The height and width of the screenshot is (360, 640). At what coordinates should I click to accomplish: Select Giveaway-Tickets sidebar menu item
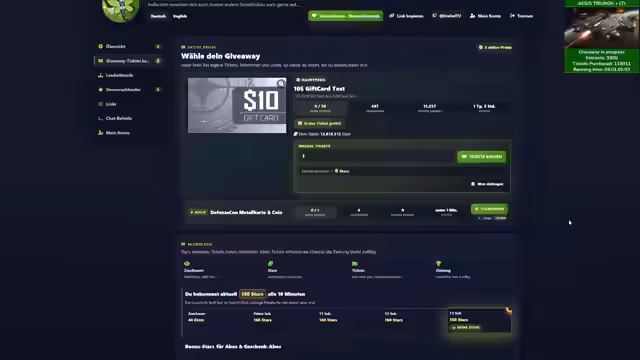click(129, 61)
